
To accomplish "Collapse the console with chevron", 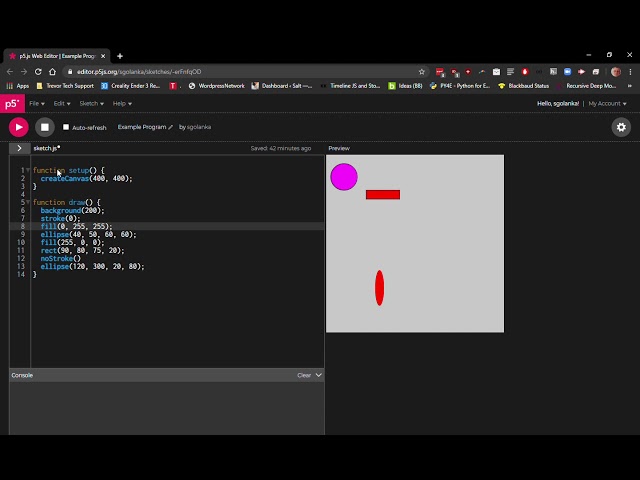I will (319, 375).
